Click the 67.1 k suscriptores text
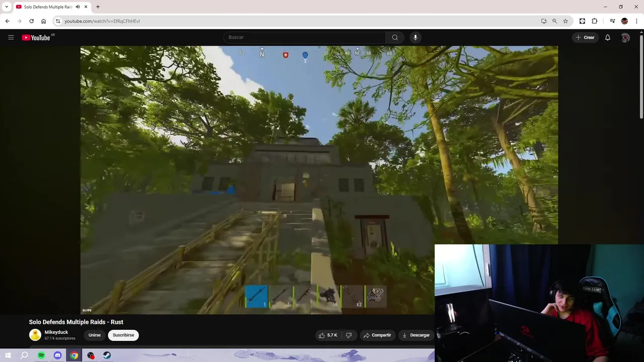This screenshot has width=644, height=362. pyautogui.click(x=60, y=338)
